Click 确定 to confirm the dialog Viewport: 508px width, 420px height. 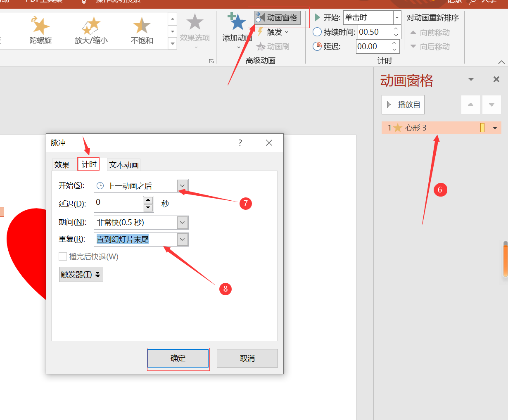click(x=178, y=358)
